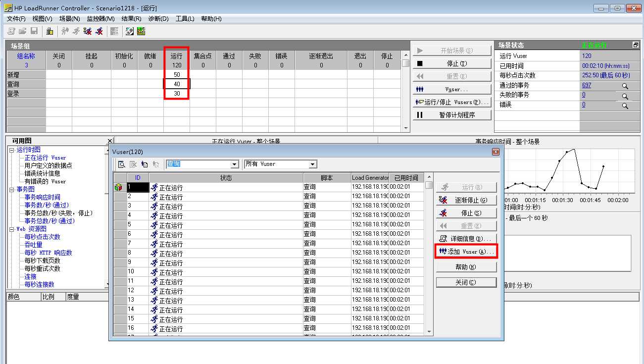
Task: Open the 工具(L) menu
Action: point(185,19)
